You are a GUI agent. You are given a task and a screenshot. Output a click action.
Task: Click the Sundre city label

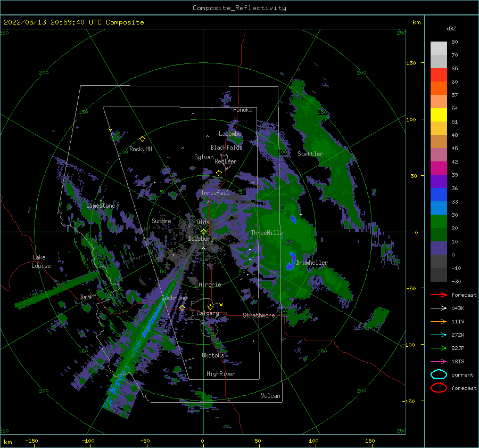click(x=161, y=221)
